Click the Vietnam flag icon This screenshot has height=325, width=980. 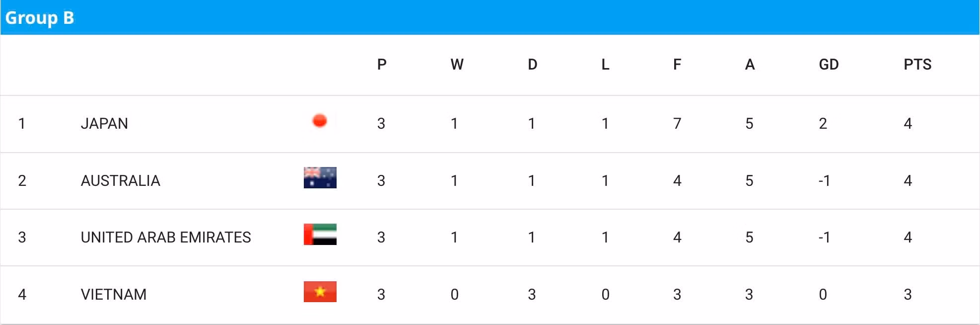[320, 292]
